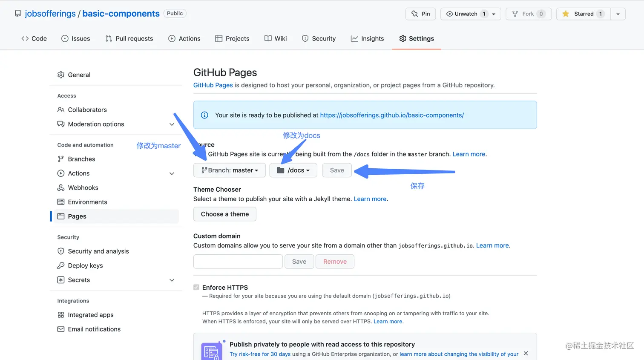Click the info icon in the site-ready banner
The width and height of the screenshot is (644, 360).
[204, 115]
